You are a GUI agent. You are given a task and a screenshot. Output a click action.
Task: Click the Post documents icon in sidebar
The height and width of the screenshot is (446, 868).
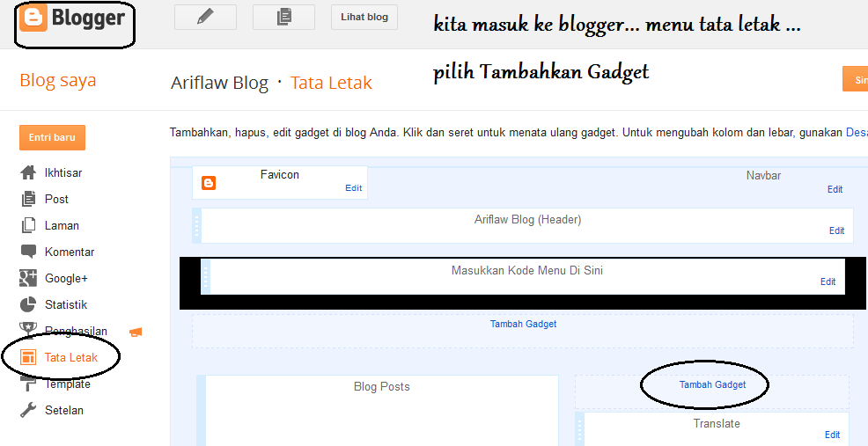point(28,199)
